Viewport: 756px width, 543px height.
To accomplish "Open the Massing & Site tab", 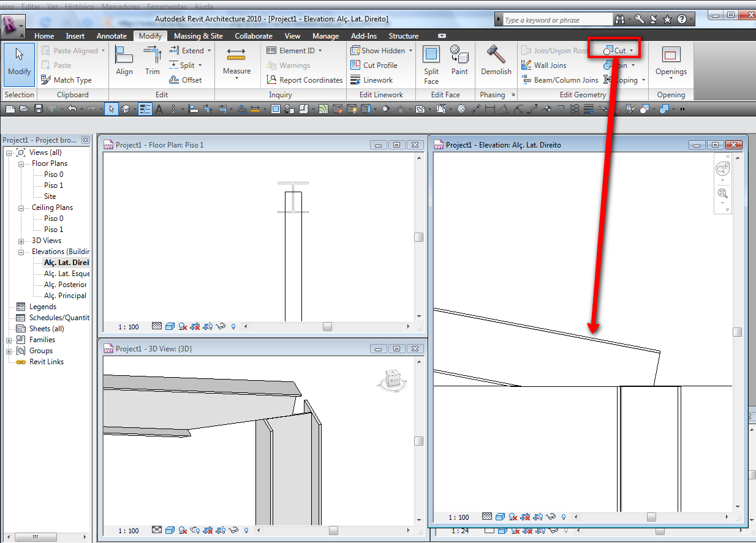I will pos(198,36).
